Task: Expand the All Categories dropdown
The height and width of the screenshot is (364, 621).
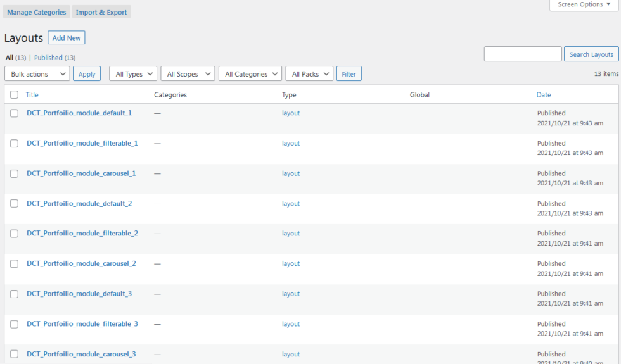Action: pos(250,74)
